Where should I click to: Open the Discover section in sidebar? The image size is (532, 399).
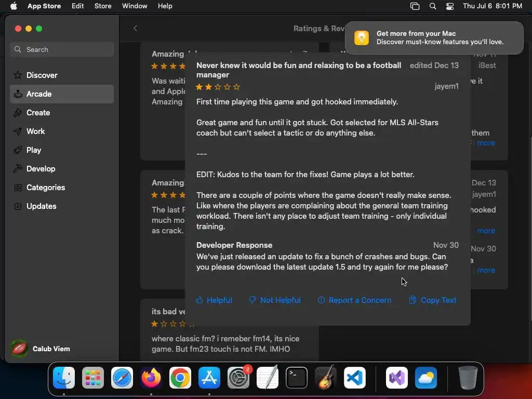tap(62, 75)
